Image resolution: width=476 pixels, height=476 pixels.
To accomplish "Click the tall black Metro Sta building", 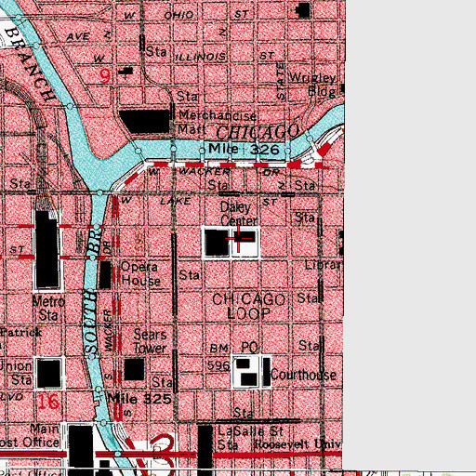I will [x=47, y=249].
